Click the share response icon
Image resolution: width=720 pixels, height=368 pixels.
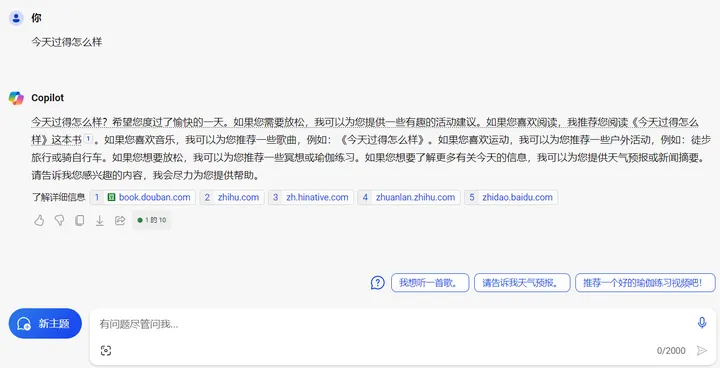[x=120, y=221]
